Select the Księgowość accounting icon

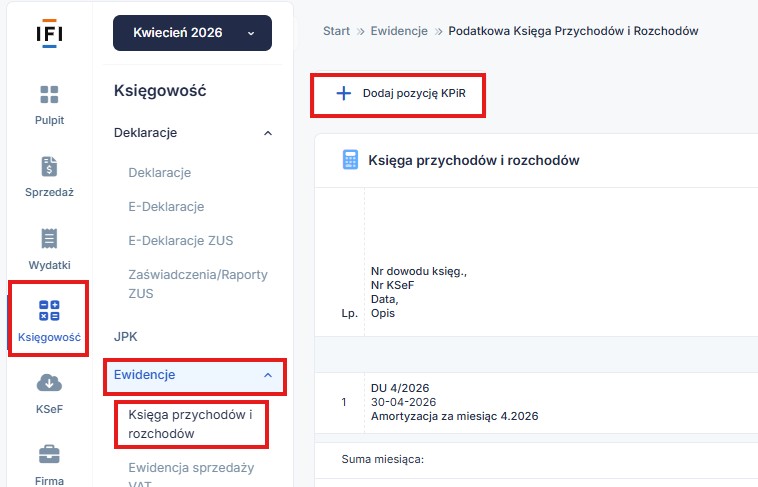point(49,311)
